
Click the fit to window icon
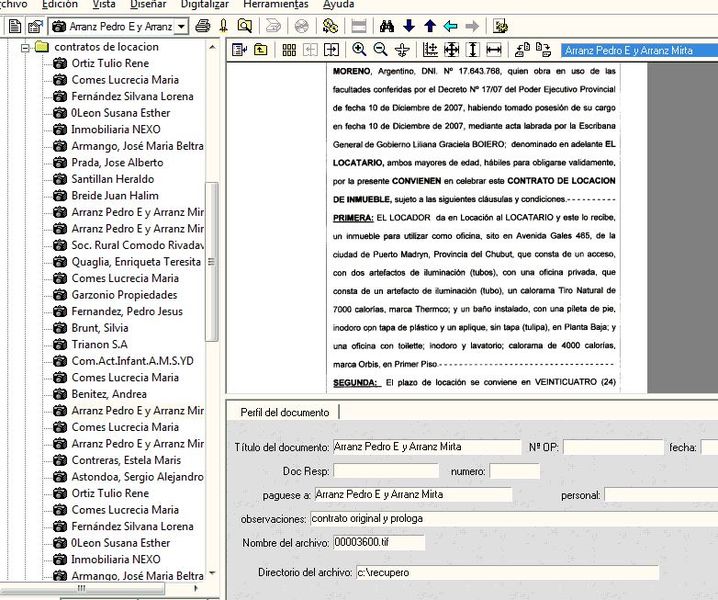tap(451, 49)
